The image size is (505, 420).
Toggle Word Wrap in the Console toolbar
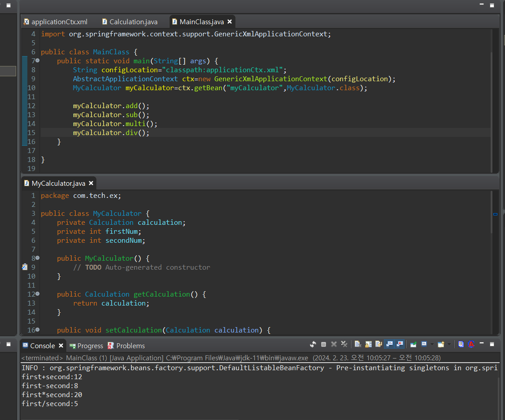(379, 344)
